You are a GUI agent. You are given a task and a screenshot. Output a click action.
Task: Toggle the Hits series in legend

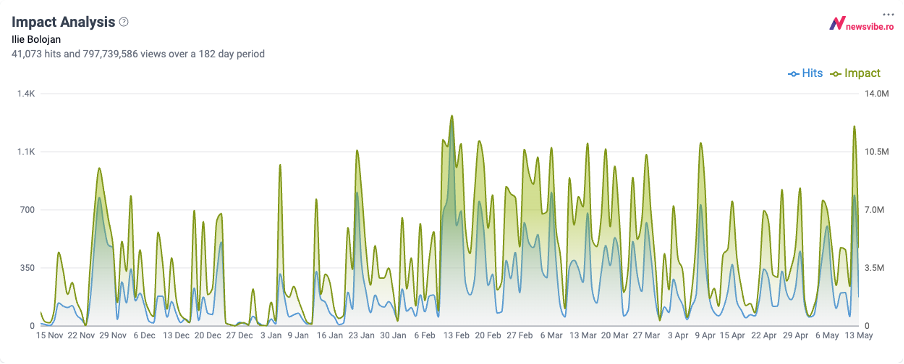coord(805,73)
